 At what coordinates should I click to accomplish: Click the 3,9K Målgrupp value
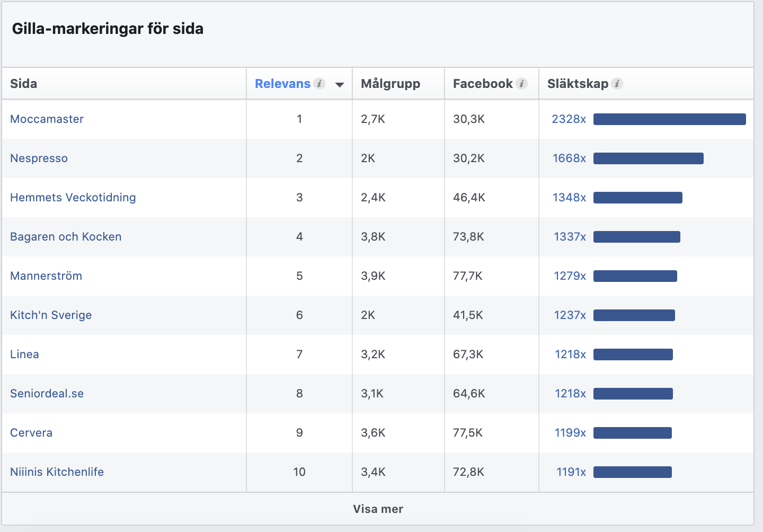pos(373,276)
